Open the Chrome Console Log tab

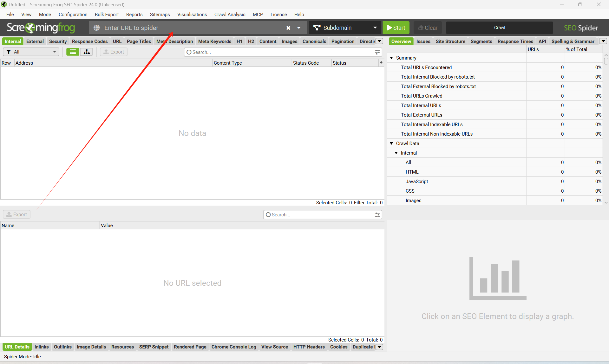pyautogui.click(x=234, y=347)
